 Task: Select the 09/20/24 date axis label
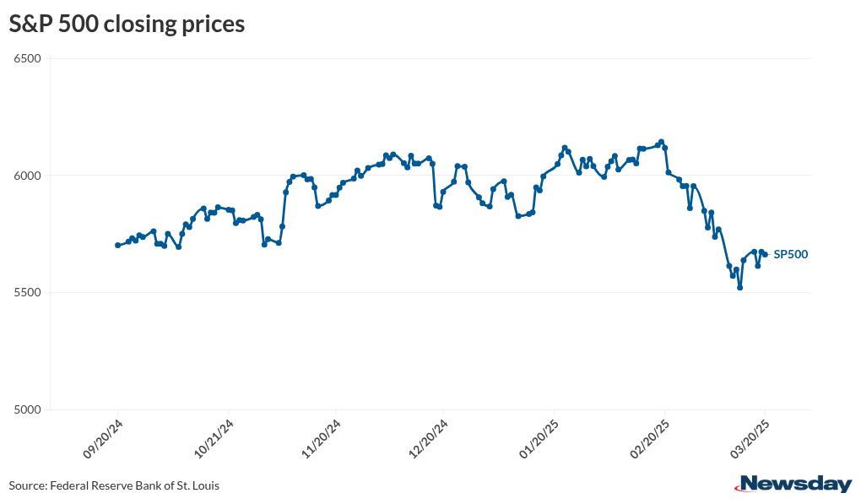coord(104,439)
